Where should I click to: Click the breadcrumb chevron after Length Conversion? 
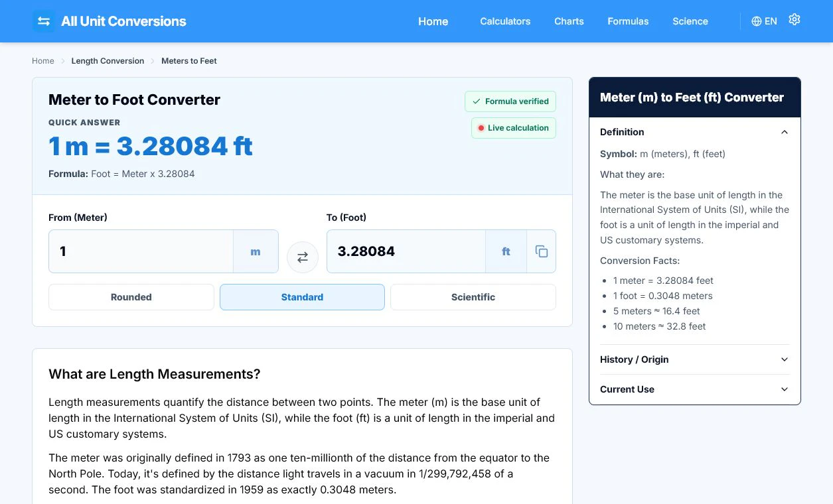153,61
